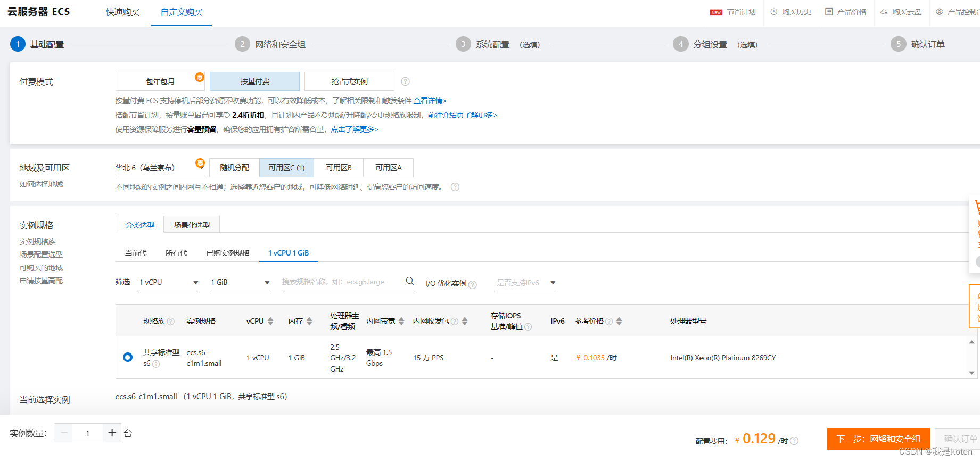Switch to 快速购买 tab
The width and height of the screenshot is (980, 461).
coord(122,12)
